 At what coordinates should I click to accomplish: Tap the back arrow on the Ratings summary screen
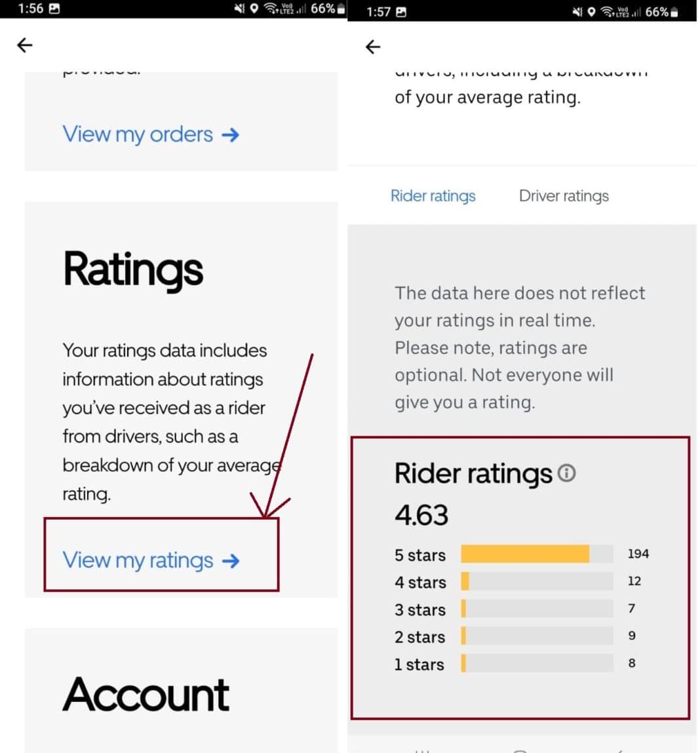pyautogui.click(x=25, y=45)
